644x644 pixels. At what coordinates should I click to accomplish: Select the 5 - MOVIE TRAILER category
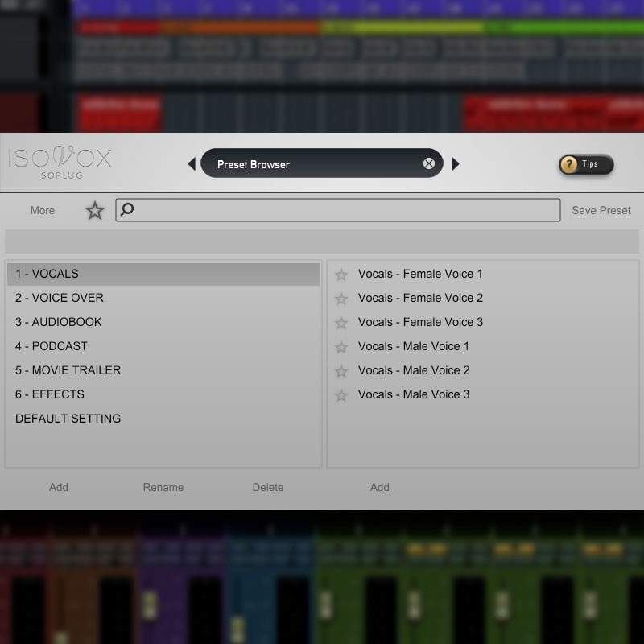pos(68,370)
